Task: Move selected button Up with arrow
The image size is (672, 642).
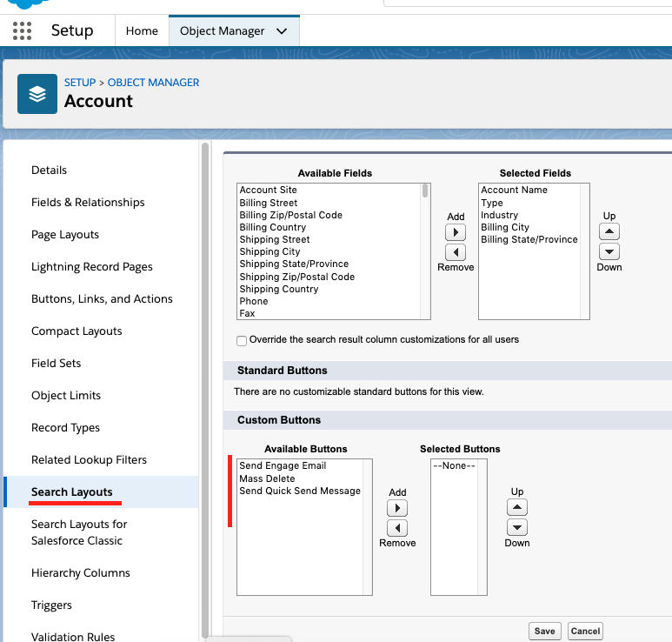Action: click(x=517, y=507)
